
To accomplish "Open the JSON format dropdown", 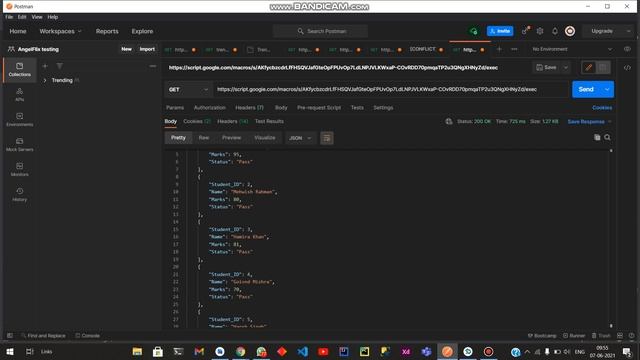I will (300, 138).
